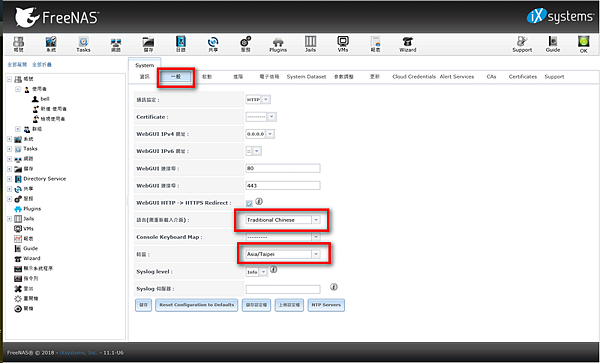
Task: Expand Directory Service node in sidebar
Action: click(10, 179)
